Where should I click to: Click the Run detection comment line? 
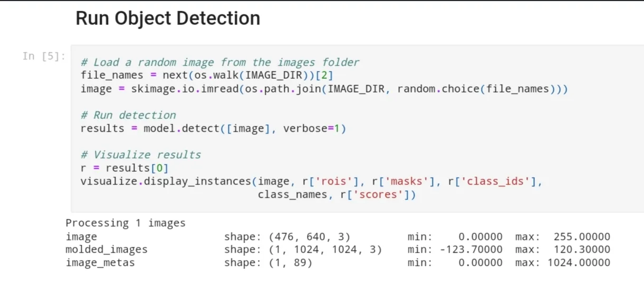point(128,115)
